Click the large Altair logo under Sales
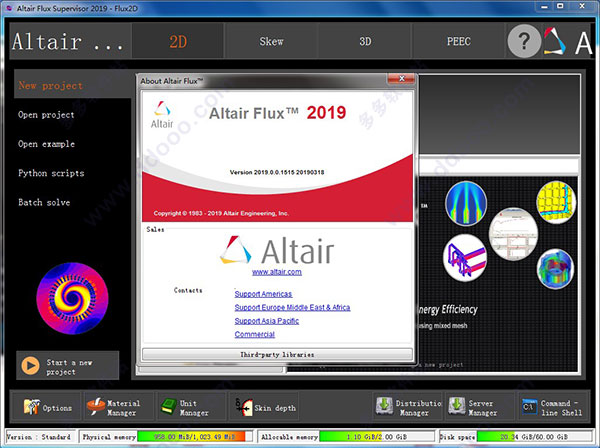600x448 pixels. (x=277, y=251)
